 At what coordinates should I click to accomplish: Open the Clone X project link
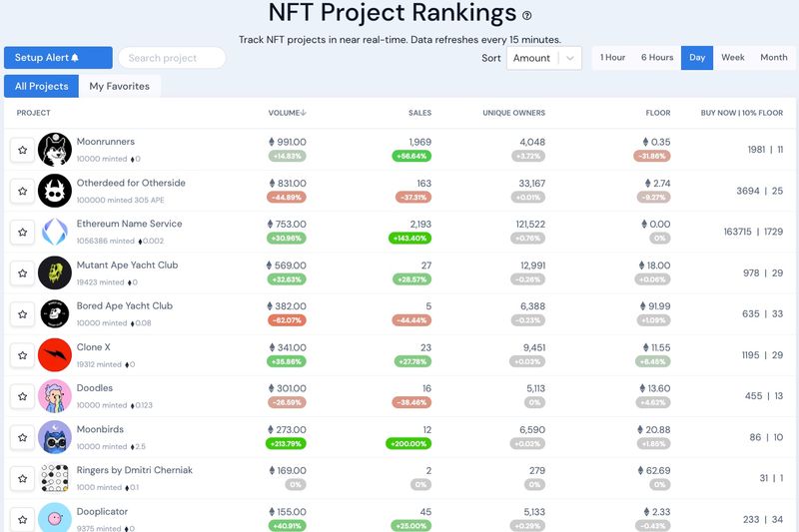click(93, 347)
